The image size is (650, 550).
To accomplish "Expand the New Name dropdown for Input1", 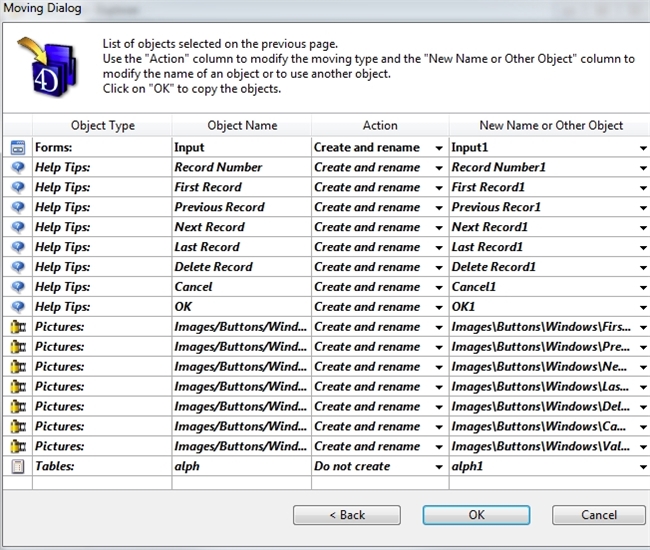I will point(642,148).
